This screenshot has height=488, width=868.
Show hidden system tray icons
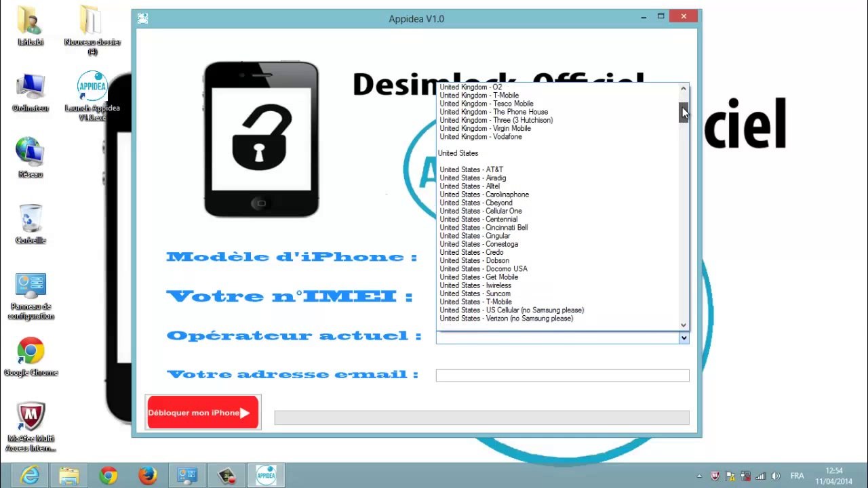[x=699, y=476]
